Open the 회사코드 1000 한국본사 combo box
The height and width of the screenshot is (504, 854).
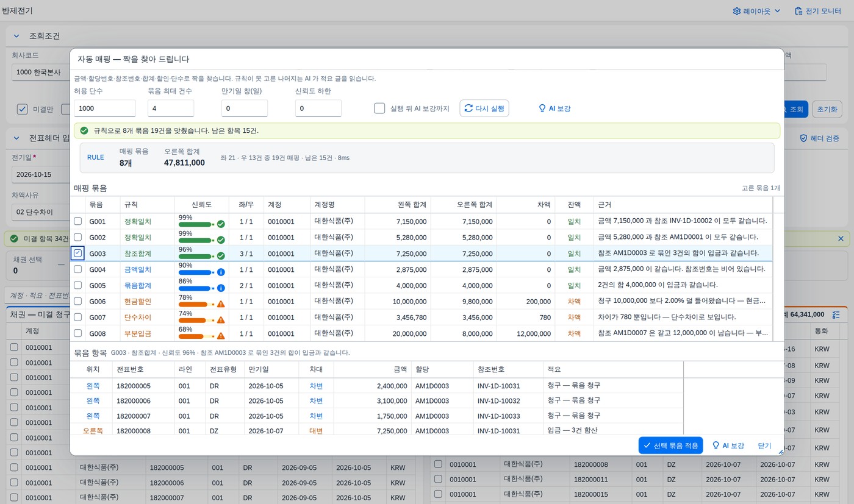41,72
